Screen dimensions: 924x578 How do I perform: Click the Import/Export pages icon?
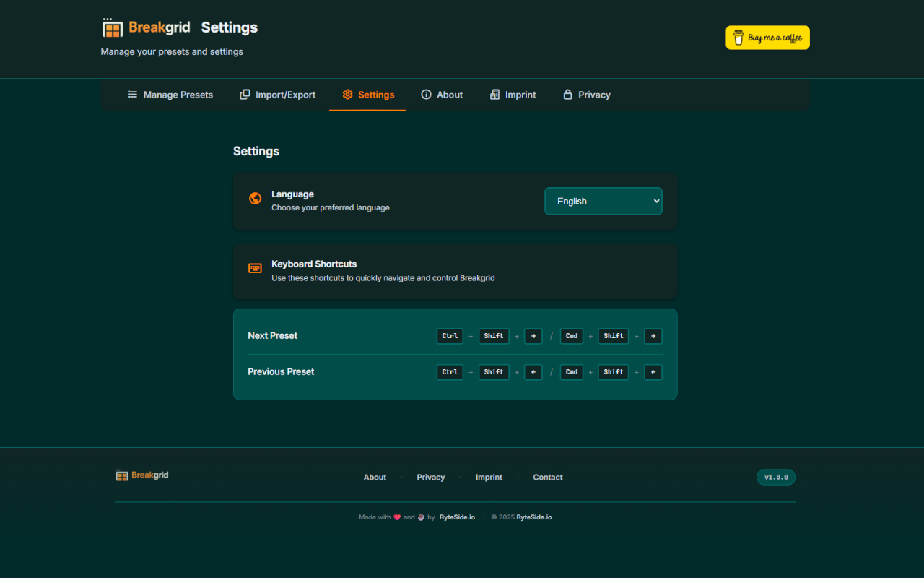(244, 95)
